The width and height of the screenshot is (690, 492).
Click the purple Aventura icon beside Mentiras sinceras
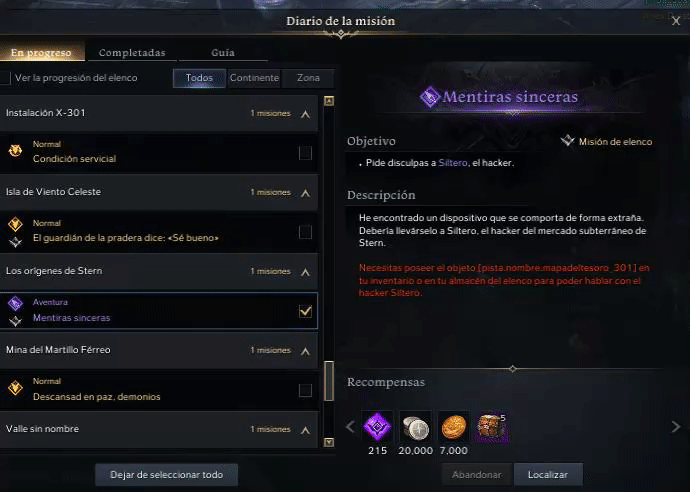[15, 303]
